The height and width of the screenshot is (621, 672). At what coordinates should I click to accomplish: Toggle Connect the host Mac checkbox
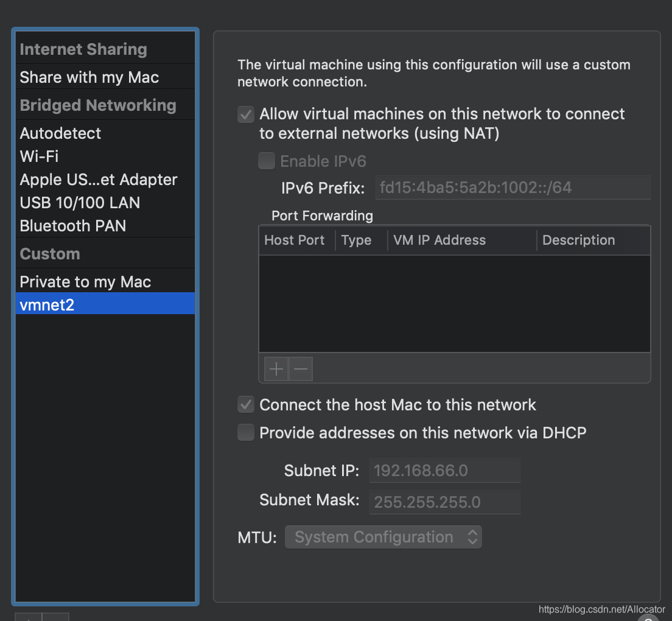pos(246,405)
